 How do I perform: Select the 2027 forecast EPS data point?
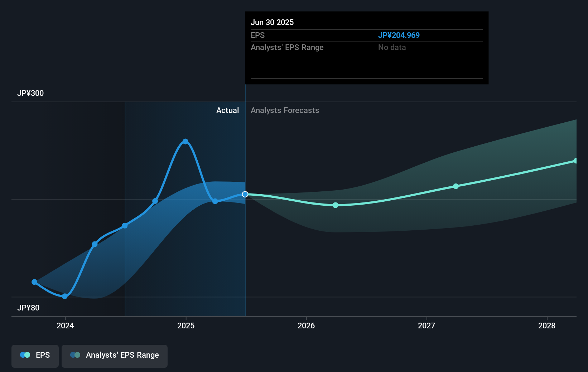click(x=456, y=186)
